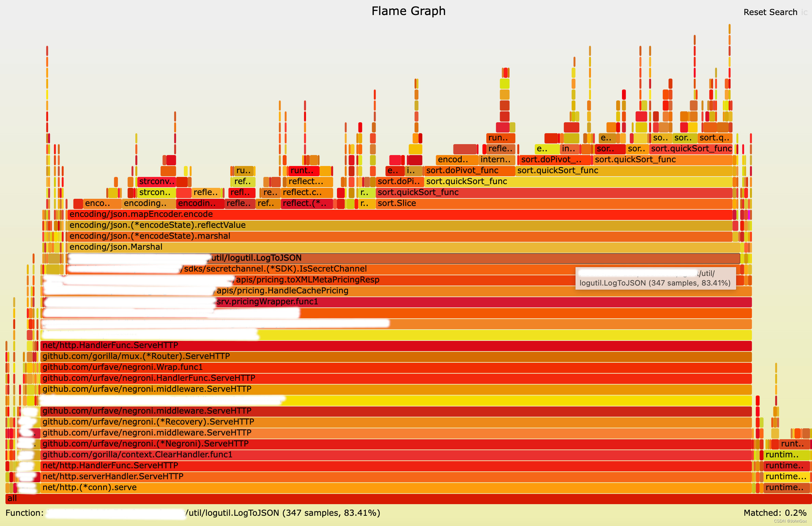Zoom into gorilla/context.ClearHandler.func1 frame
Viewport: 812px width, 526px height.
point(396,455)
